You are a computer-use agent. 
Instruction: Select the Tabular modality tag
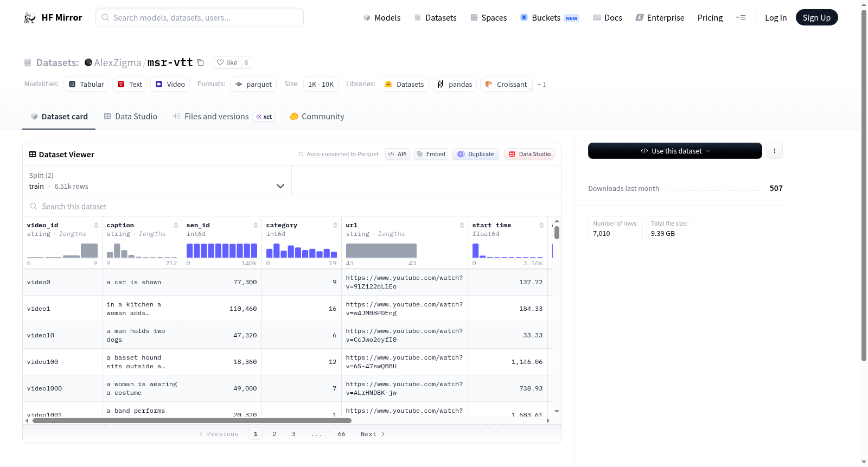tap(86, 84)
